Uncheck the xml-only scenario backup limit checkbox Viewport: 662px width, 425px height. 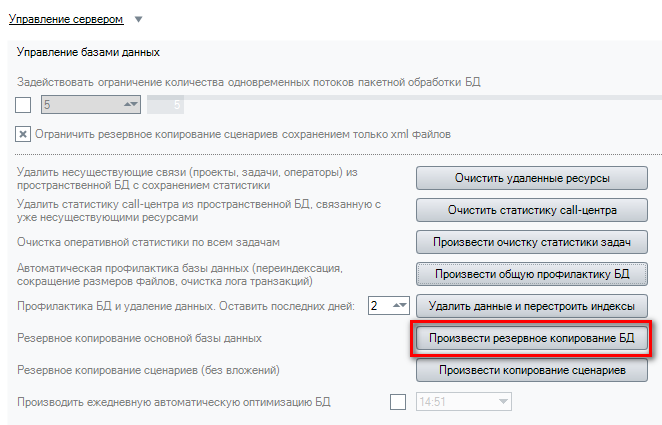click(23, 133)
